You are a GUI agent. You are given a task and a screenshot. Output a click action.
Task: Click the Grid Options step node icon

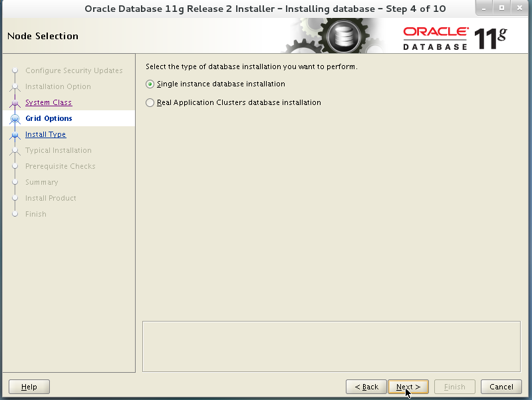tap(15, 119)
